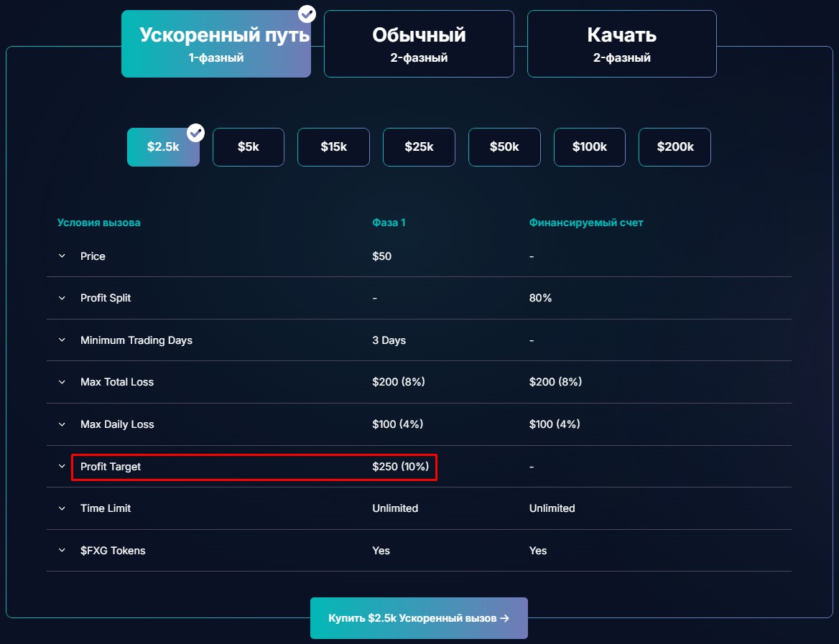Switch to the Качать 2-фазный tab

622,44
